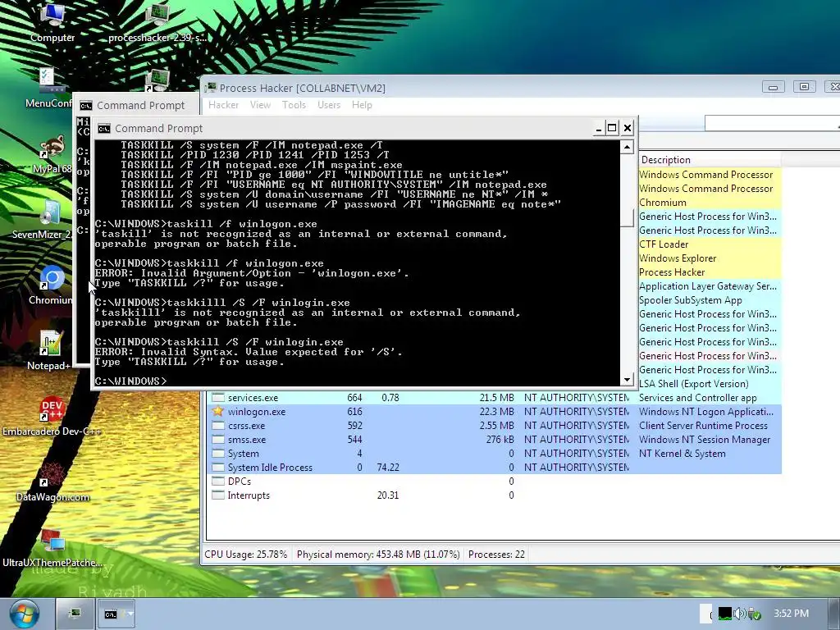Image resolution: width=840 pixels, height=630 pixels.
Task: Click the safely remove hardware tray icon
Action: click(x=755, y=614)
